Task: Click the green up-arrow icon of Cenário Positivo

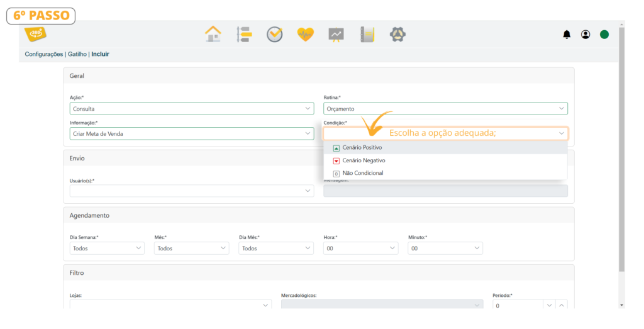Action: 336,148
